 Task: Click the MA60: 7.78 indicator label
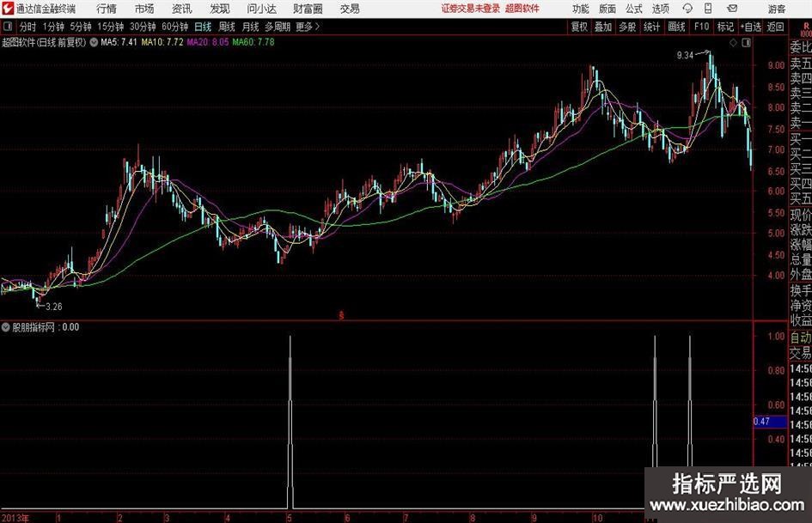253,42
